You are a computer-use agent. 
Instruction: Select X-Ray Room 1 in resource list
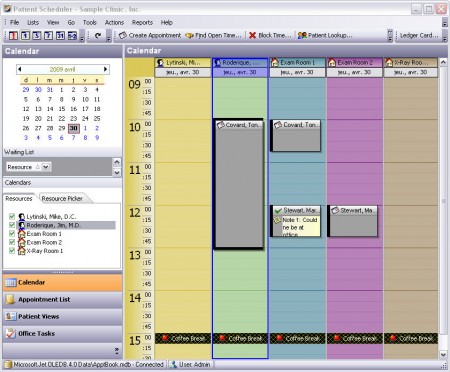tap(45, 251)
